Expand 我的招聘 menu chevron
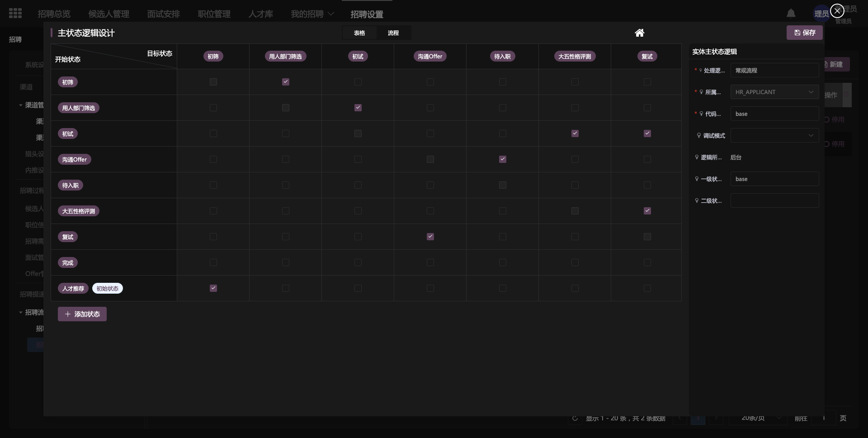Screen dimensions: 868x438 click(331, 14)
